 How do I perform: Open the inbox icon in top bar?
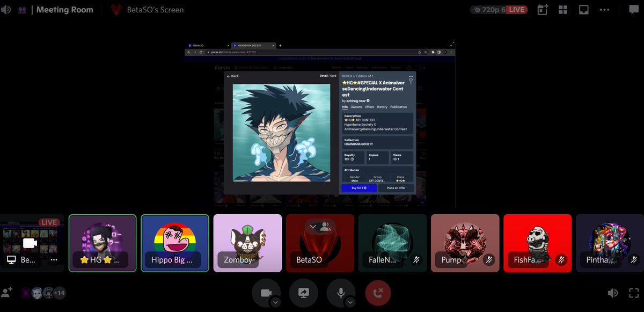coord(583,10)
